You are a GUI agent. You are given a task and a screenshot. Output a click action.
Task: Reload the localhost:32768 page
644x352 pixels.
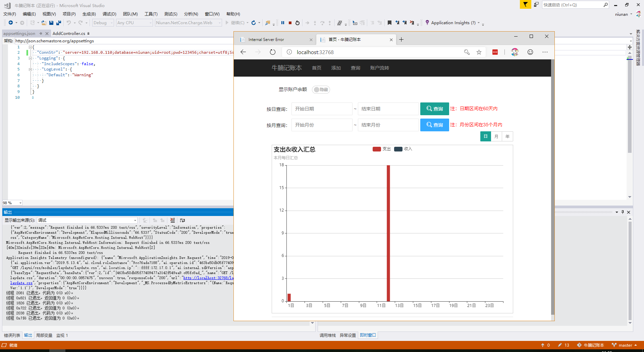(273, 52)
